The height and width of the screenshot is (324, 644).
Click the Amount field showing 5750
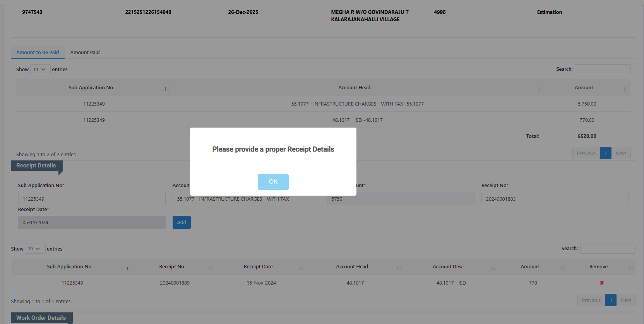pos(401,199)
